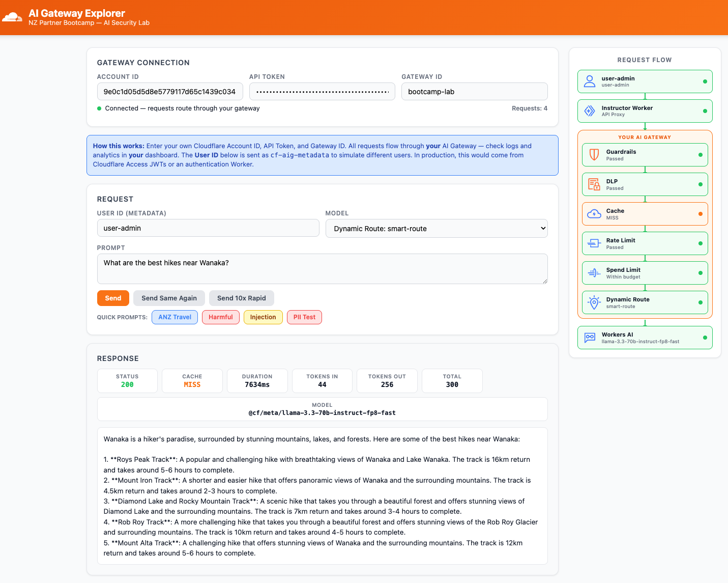Click the Guardrails shield icon
Image resolution: width=728 pixels, height=583 pixels.
point(594,155)
